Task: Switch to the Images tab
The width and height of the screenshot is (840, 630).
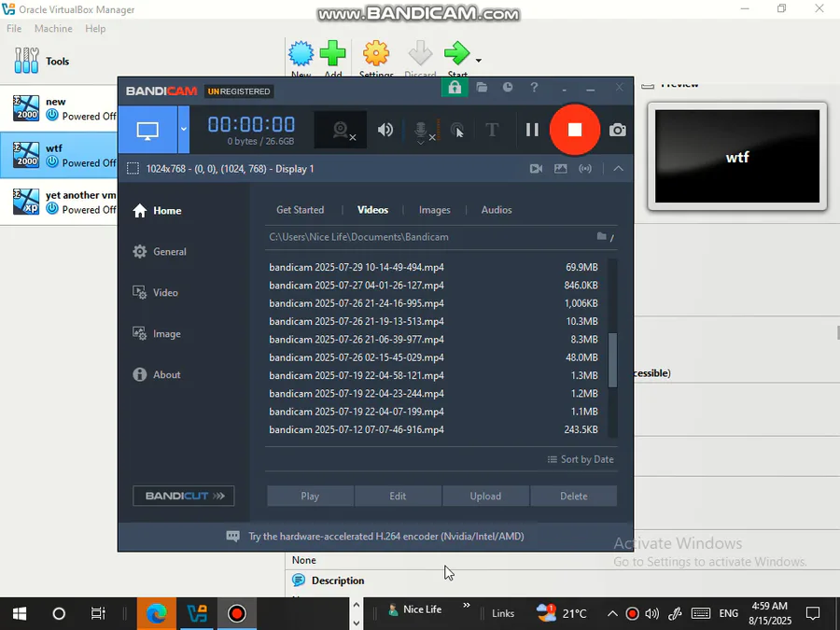Action: (x=434, y=210)
